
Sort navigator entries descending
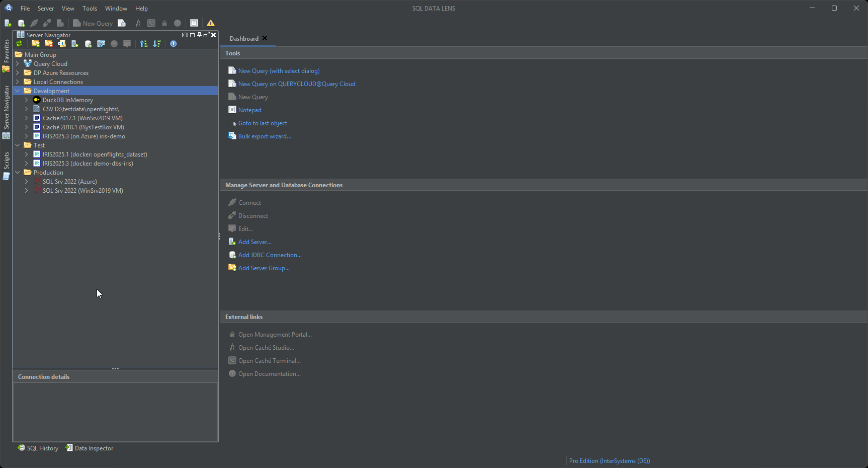coord(157,44)
